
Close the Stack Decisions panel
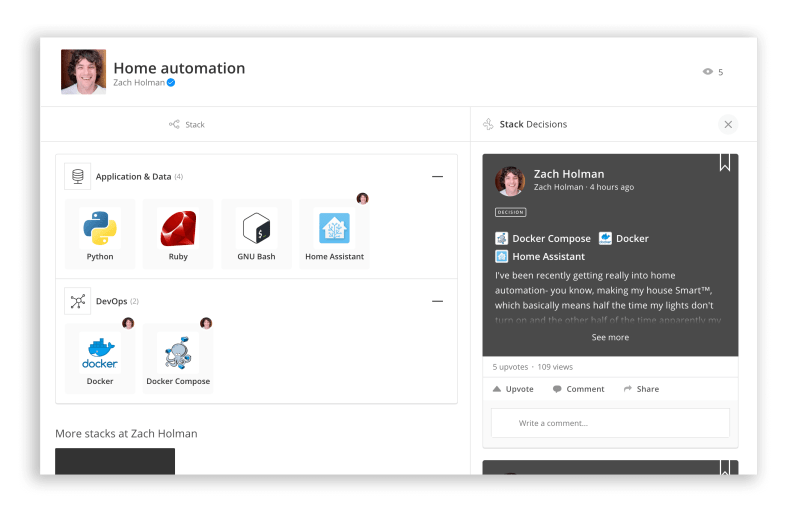pyautogui.click(x=728, y=124)
